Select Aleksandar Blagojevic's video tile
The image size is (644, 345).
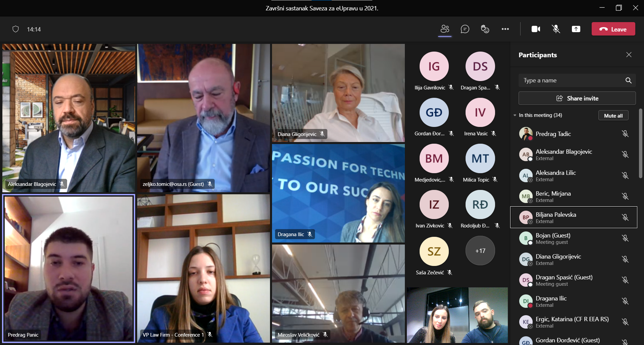pyautogui.click(x=69, y=118)
